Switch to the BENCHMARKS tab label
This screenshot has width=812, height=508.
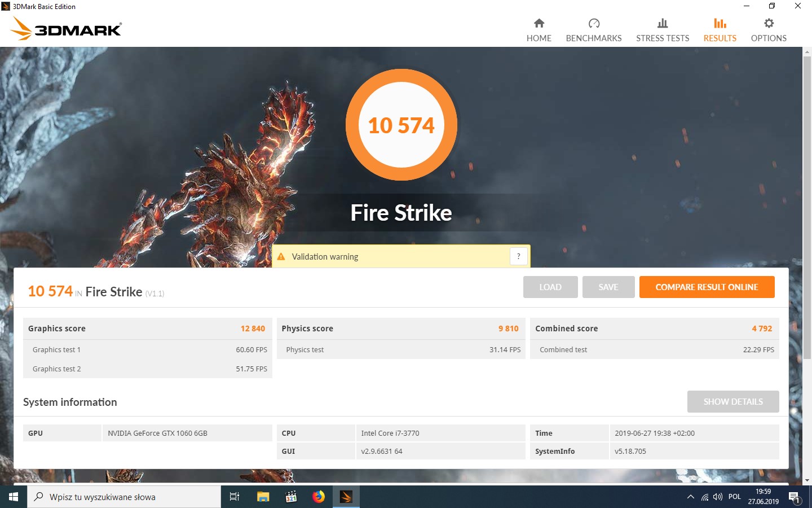click(594, 38)
